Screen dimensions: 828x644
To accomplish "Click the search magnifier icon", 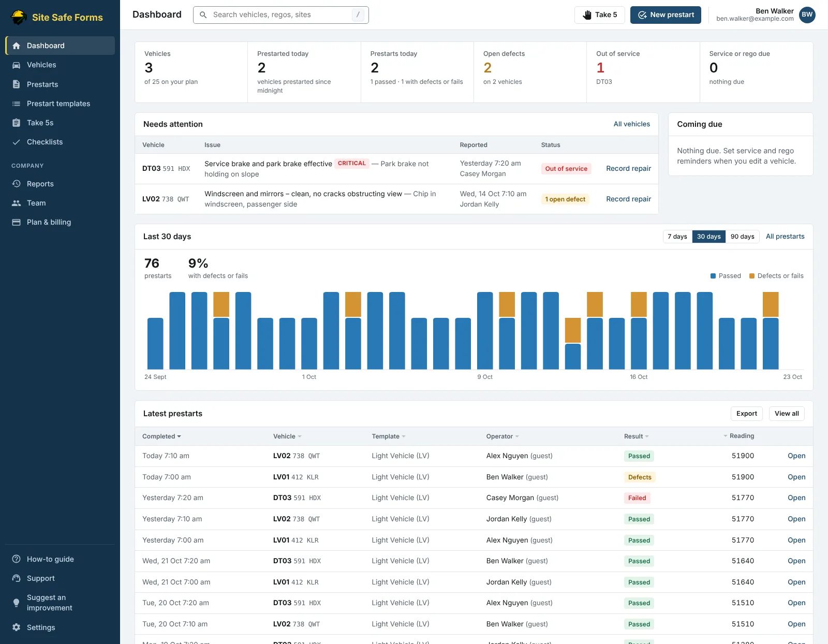I will (203, 15).
